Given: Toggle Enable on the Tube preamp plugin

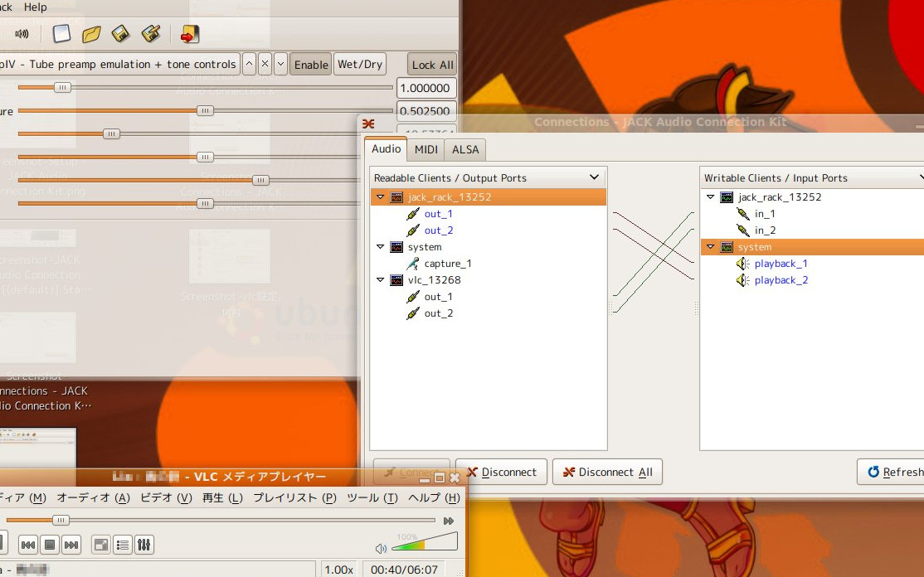Looking at the screenshot, I should [x=310, y=64].
